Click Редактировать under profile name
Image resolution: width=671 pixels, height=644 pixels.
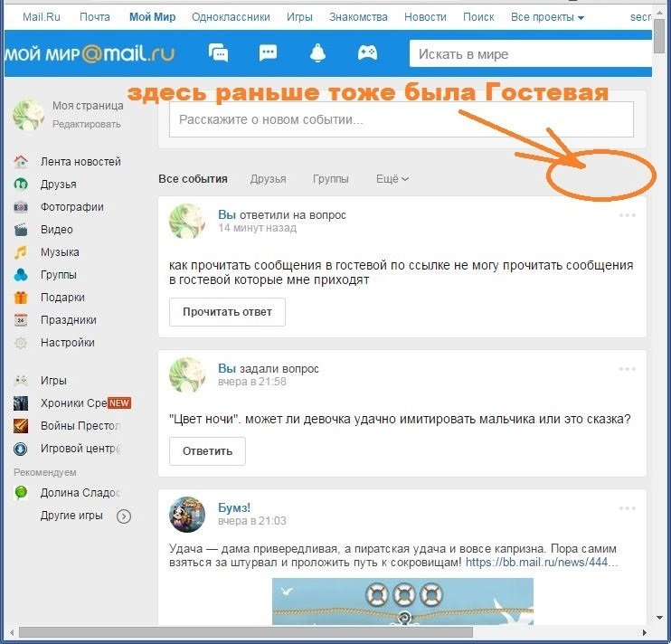tap(87, 124)
